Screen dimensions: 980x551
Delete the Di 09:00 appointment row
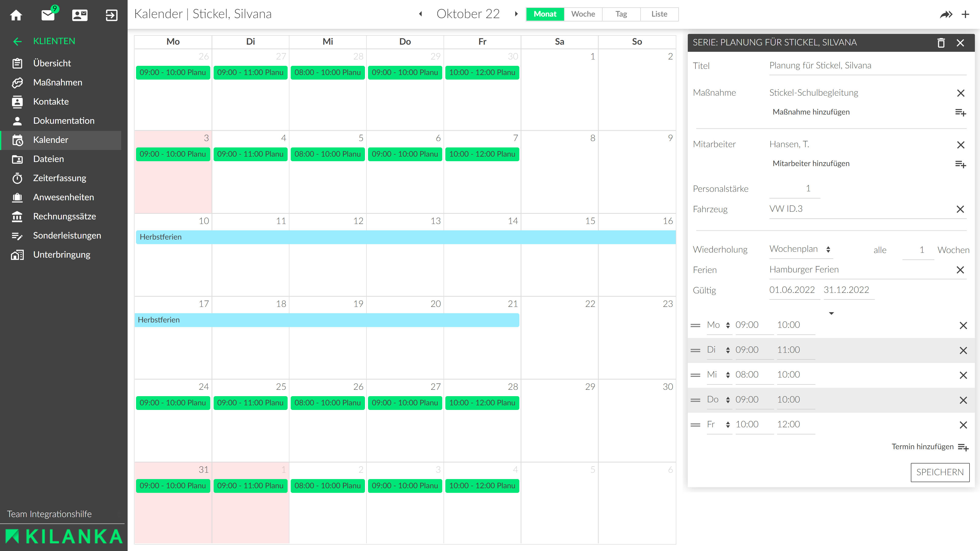coord(963,350)
